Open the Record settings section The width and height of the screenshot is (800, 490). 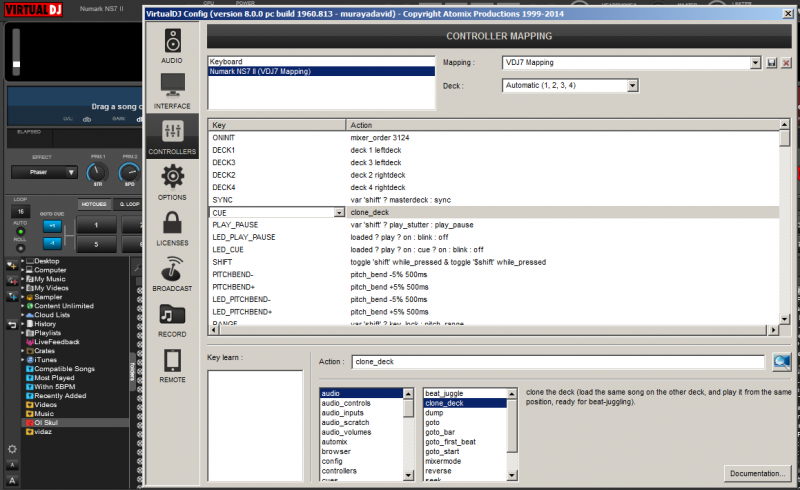tap(172, 320)
